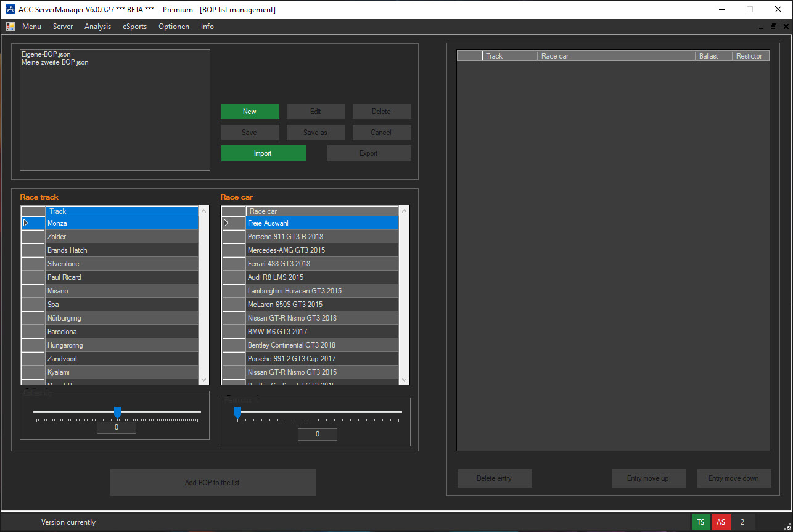Select Eigene-BOP.json in the file list
Viewport: 793px width, 532px height.
(46, 54)
